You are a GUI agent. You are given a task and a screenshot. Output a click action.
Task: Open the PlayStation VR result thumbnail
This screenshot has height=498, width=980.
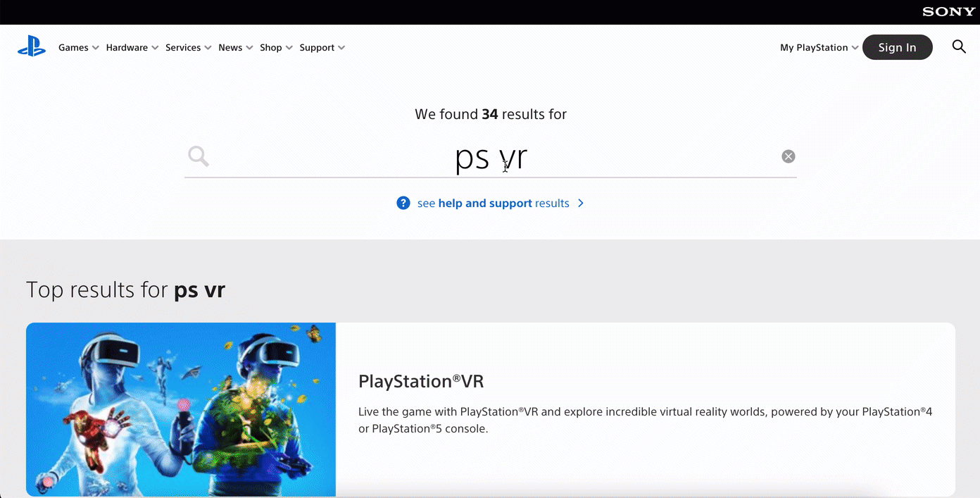coord(181,410)
